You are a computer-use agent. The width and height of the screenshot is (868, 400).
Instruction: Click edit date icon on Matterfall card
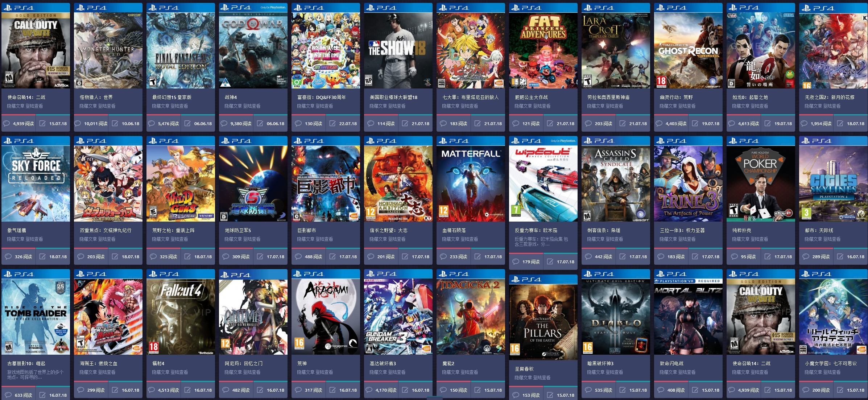point(478,256)
